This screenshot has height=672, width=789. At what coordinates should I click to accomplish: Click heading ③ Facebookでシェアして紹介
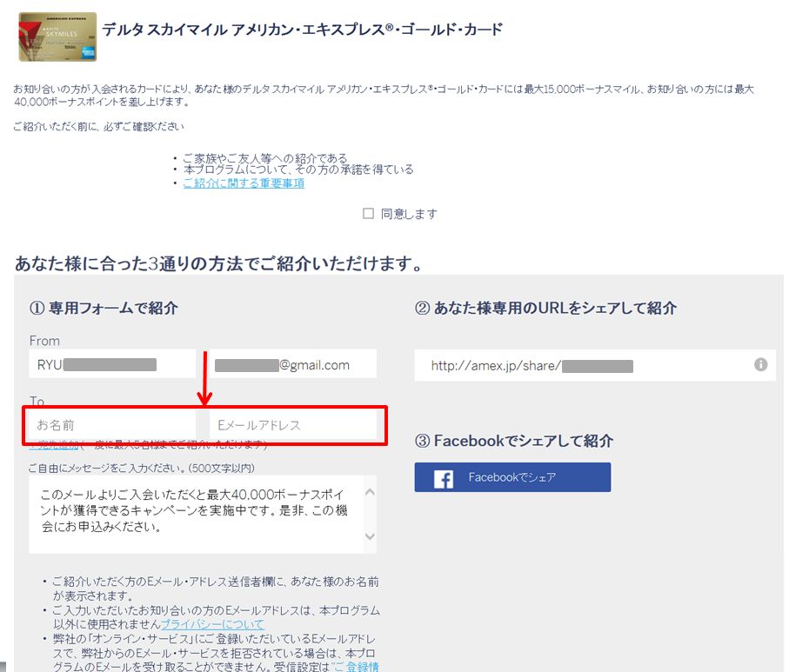coord(514,441)
